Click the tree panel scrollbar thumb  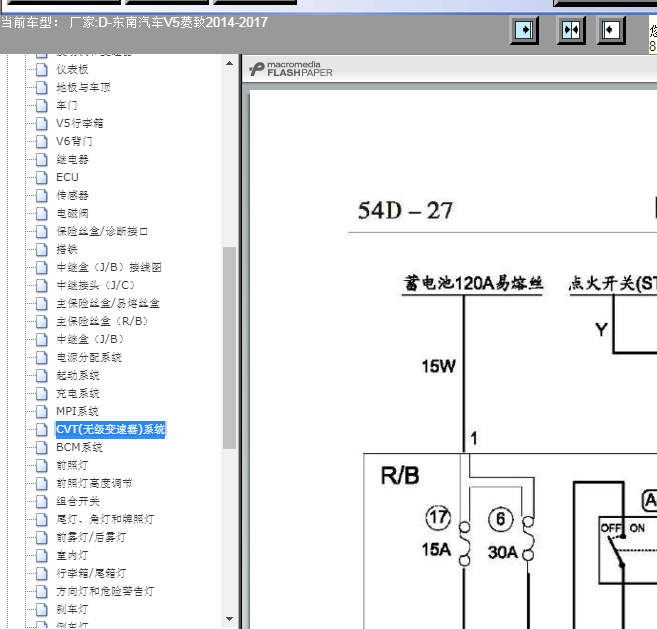coord(229,348)
